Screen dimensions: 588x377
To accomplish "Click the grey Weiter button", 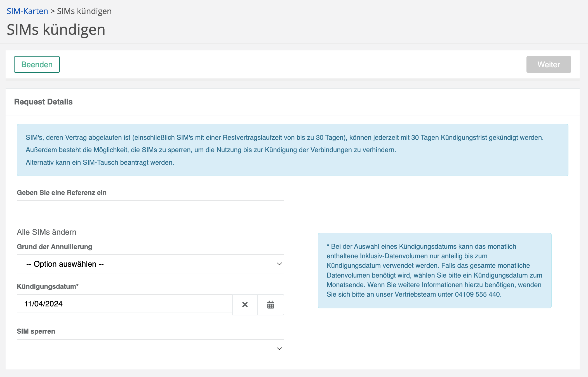I will [548, 64].
